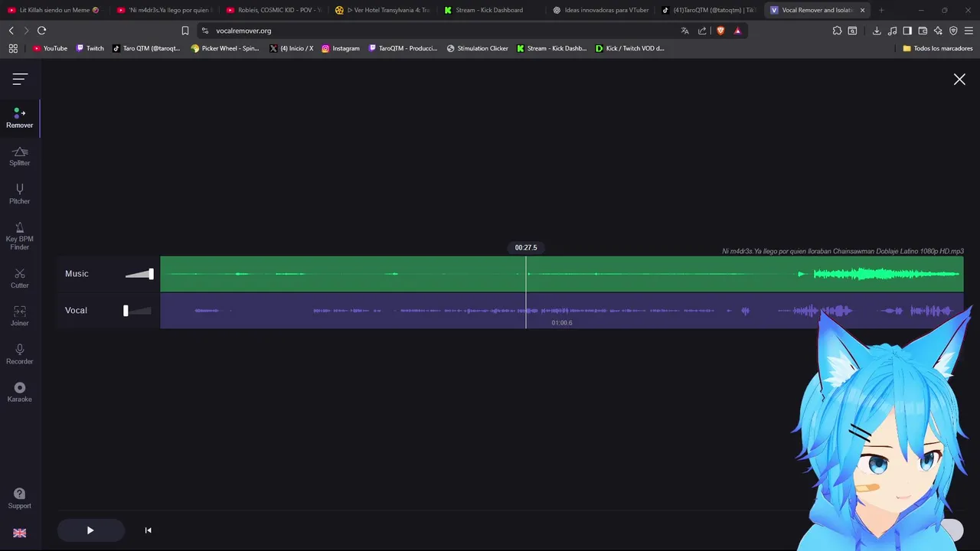Open the Cutter tool
This screenshot has width=980, height=551.
pos(20,278)
